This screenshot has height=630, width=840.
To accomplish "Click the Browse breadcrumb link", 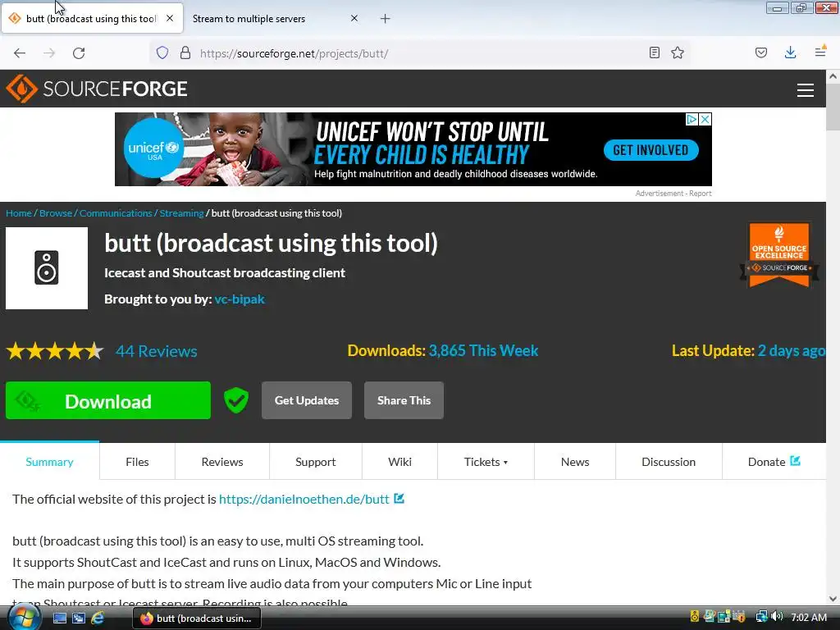I will click(56, 213).
